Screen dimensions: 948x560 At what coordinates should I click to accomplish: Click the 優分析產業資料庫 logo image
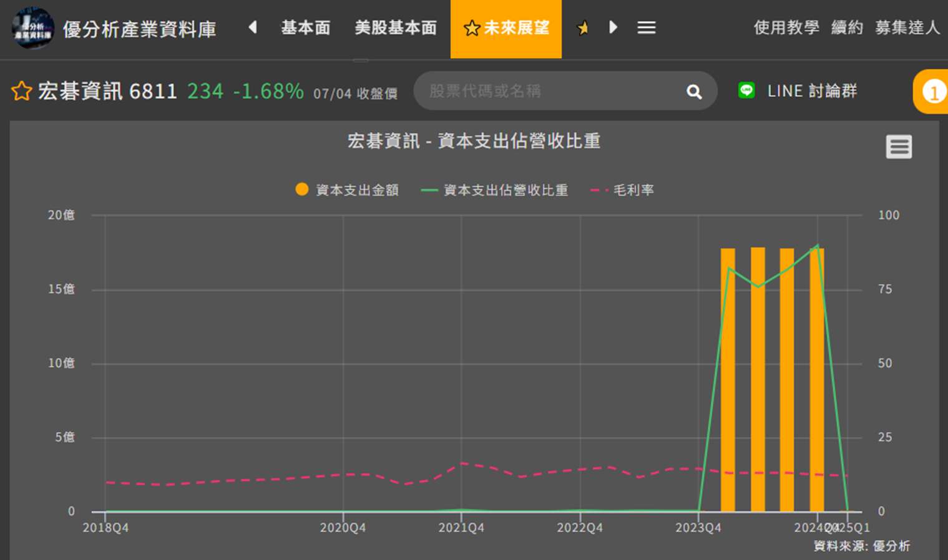32,28
